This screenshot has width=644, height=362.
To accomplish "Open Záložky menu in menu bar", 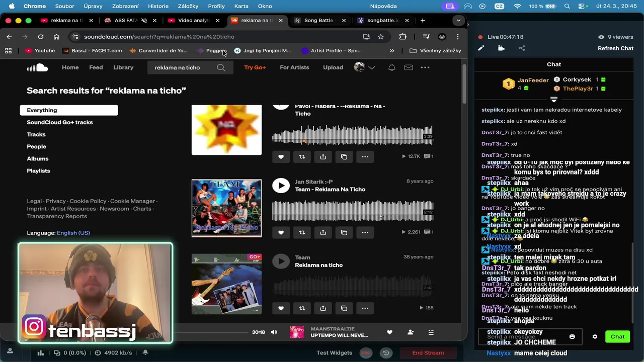I will [x=188, y=6].
